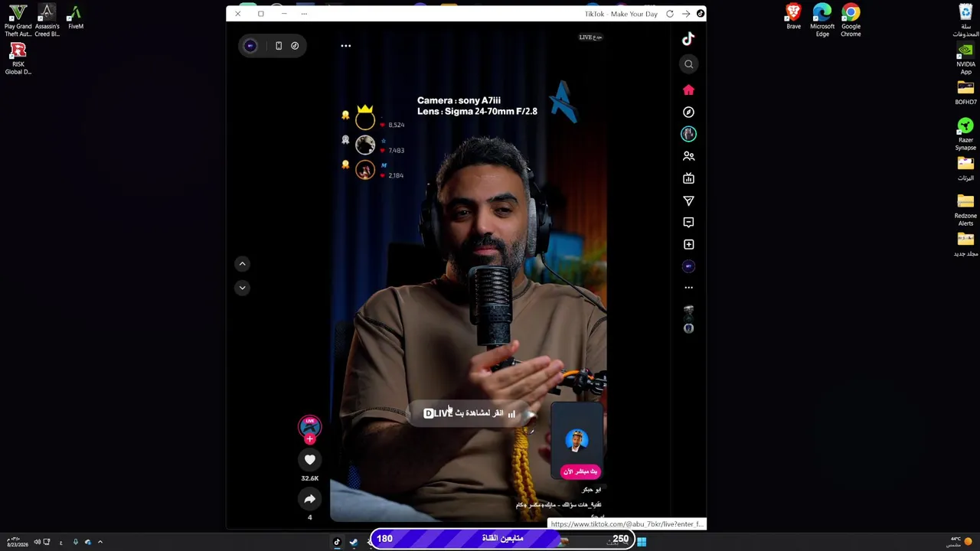980x551 pixels.
Task: Open the Play Grand Theft Auto shortcut
Action: tap(18, 20)
